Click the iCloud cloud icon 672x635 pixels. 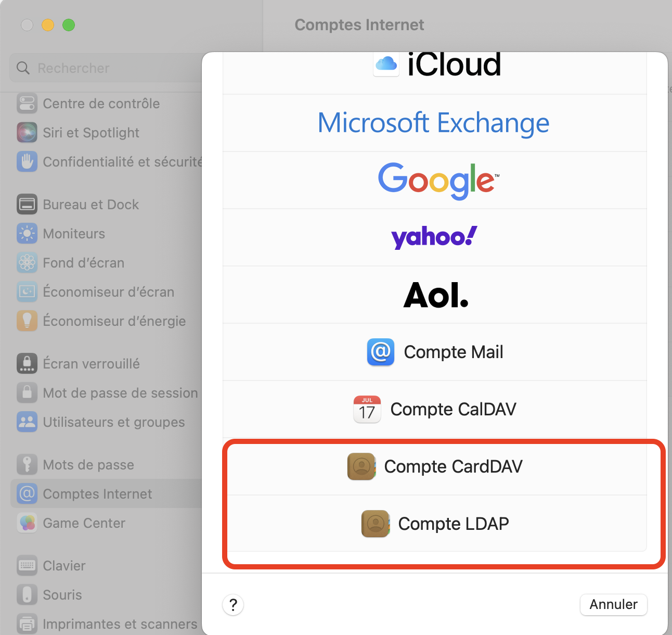[386, 65]
